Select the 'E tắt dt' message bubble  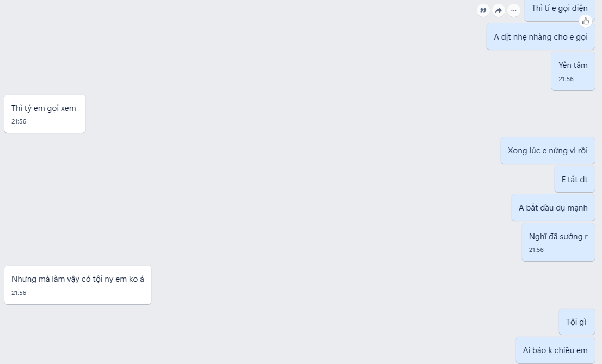click(574, 180)
